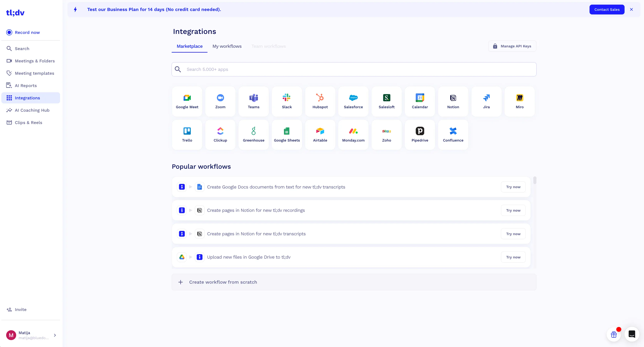Focus the Search 5.000+ apps field
Screen dimensions: 644x347
354,69
